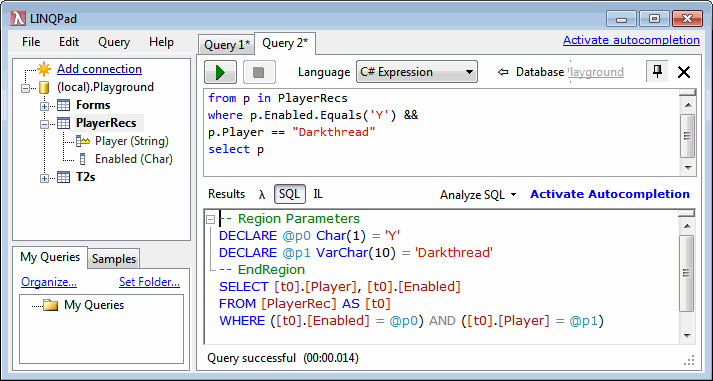Switch results view to SQL
The width and height of the screenshot is (713, 381).
[290, 194]
